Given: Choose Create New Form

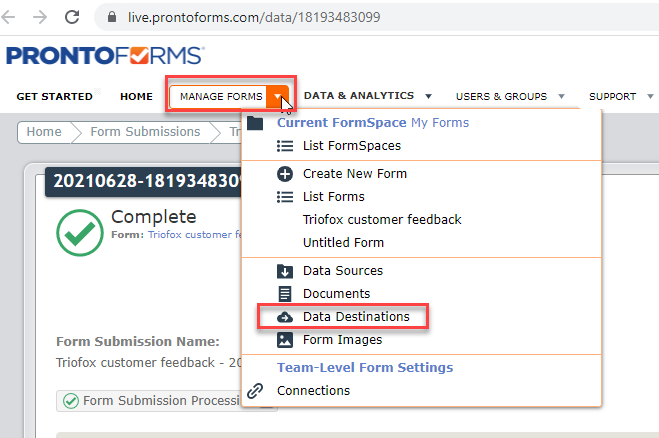Looking at the screenshot, I should point(355,174).
